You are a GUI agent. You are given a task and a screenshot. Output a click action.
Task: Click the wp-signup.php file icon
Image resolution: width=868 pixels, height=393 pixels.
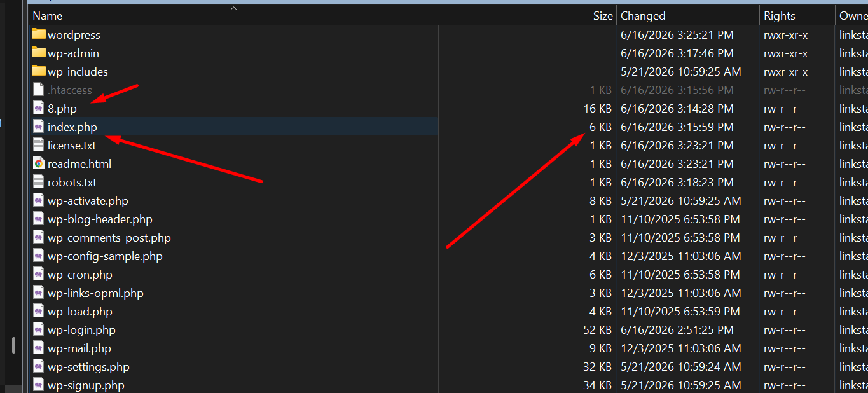39,385
